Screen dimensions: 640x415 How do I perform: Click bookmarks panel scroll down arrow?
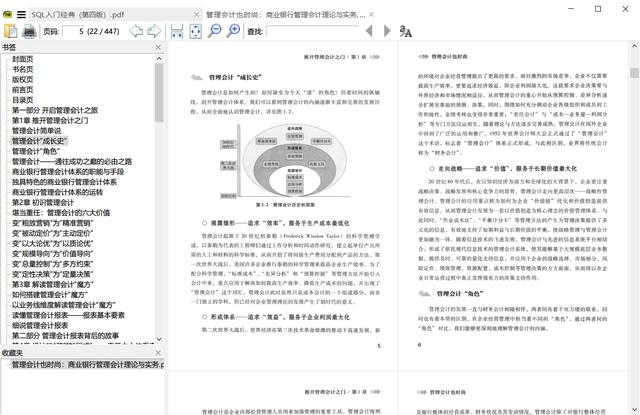[159, 339]
